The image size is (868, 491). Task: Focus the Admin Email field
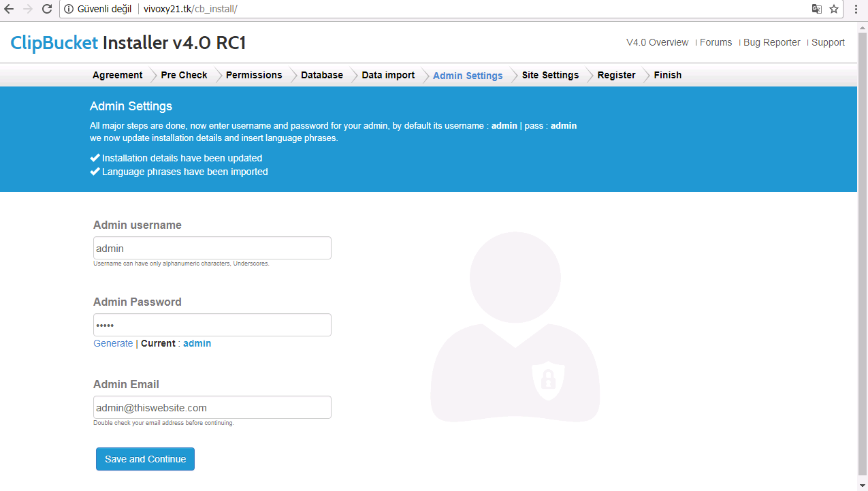212,407
